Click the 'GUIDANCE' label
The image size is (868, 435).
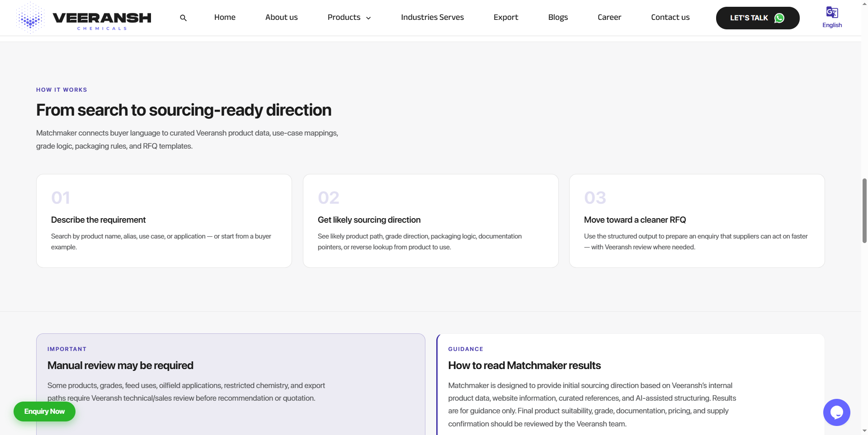pos(466,349)
